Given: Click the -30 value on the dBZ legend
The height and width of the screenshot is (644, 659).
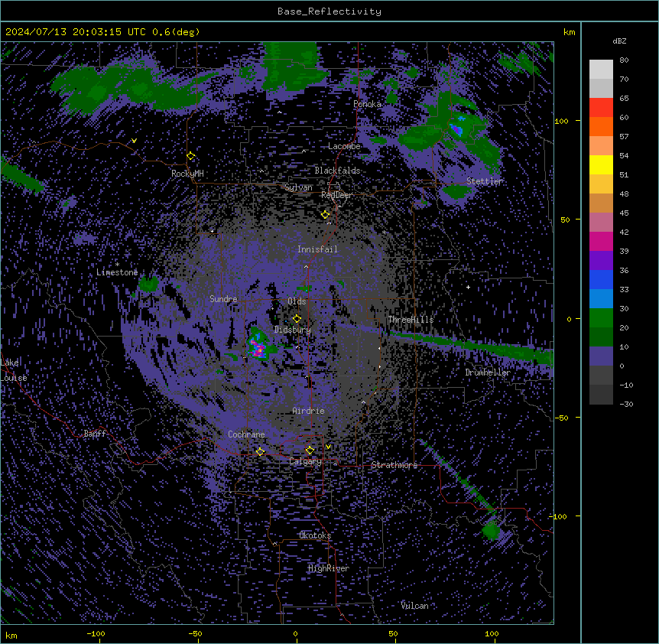Looking at the screenshot, I should click(x=626, y=405).
